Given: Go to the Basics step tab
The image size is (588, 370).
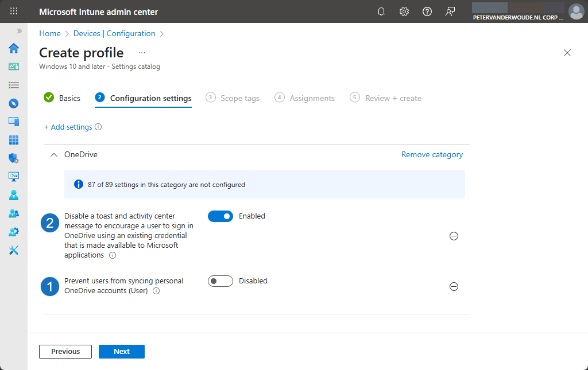Looking at the screenshot, I should (x=62, y=98).
